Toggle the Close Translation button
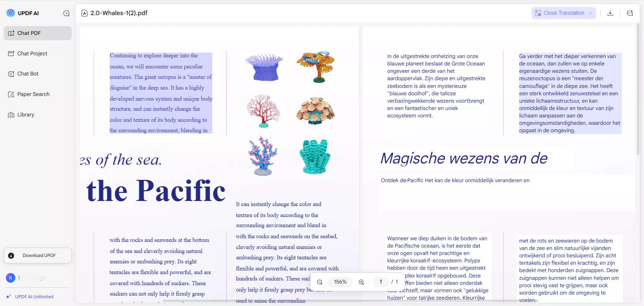Viewport: 644px width, 306px height. coord(559,13)
